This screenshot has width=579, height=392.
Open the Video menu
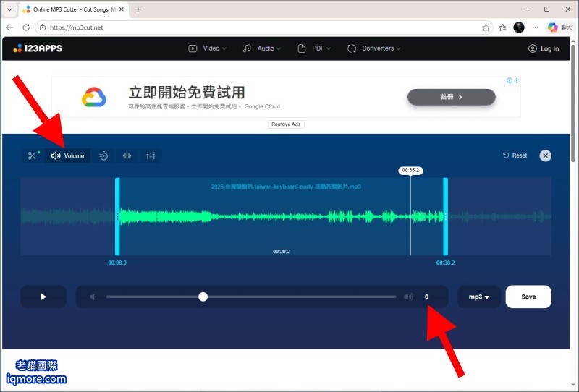tap(207, 48)
